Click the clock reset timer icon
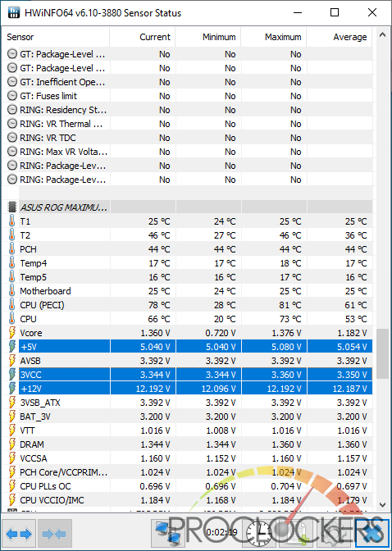The height and width of the screenshot is (551, 392). pos(258,534)
